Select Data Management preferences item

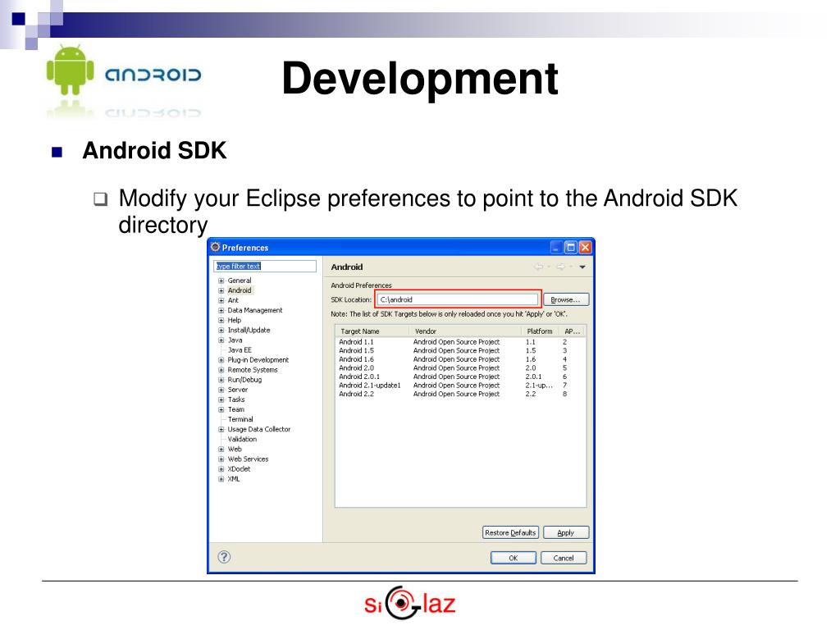click(255, 310)
